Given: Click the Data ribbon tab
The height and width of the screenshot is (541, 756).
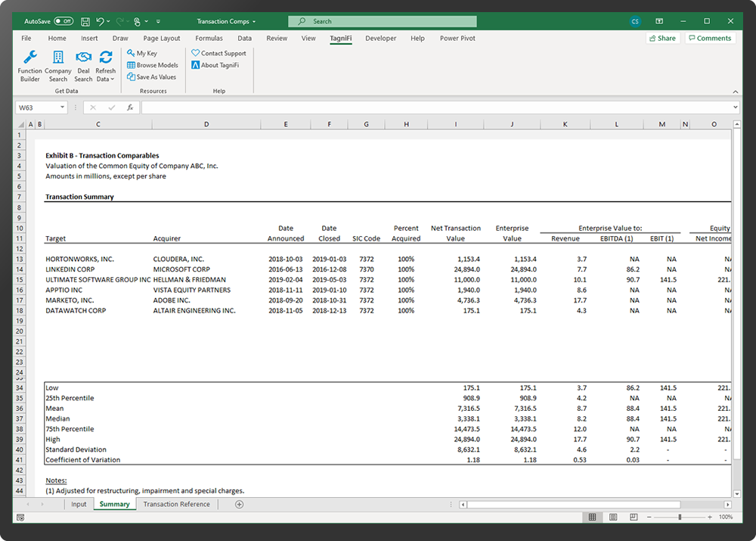Looking at the screenshot, I should (x=244, y=38).
